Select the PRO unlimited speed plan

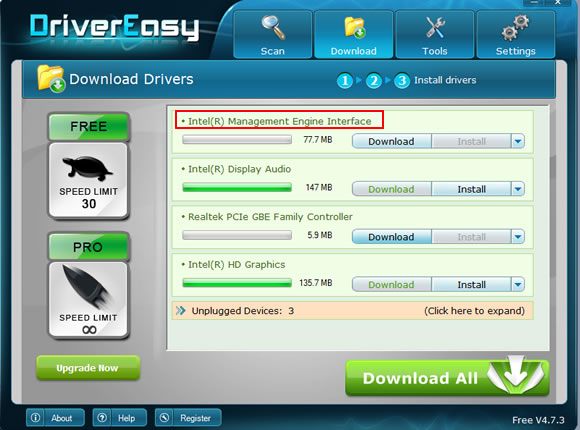88,286
